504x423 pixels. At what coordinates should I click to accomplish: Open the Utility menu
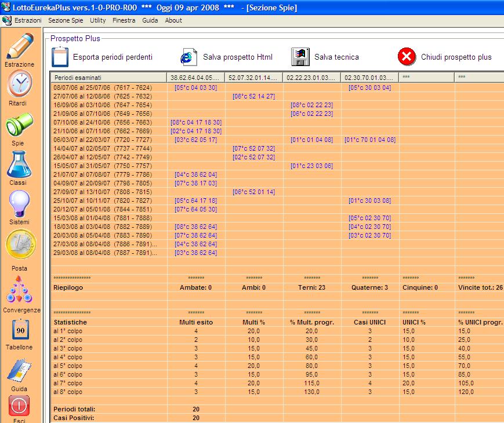click(97, 20)
